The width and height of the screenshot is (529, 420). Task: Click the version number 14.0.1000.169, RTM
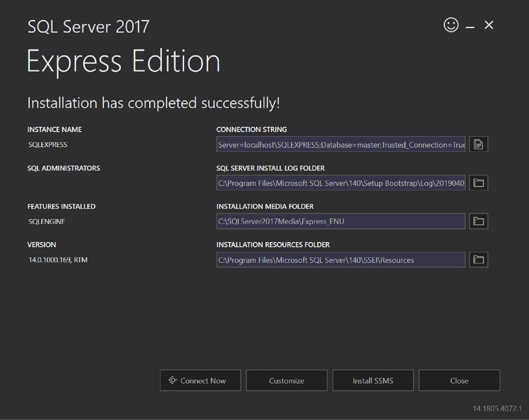pos(58,260)
